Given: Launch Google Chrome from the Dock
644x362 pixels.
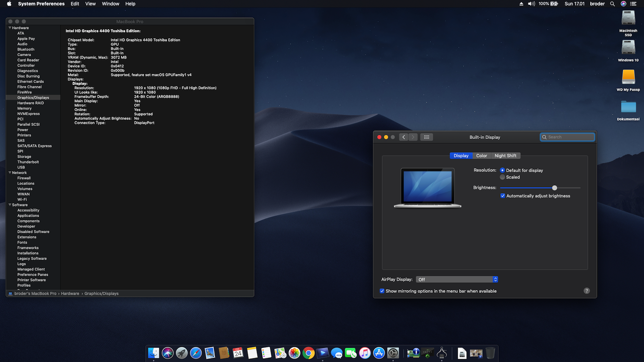Looking at the screenshot, I should [309, 353].
